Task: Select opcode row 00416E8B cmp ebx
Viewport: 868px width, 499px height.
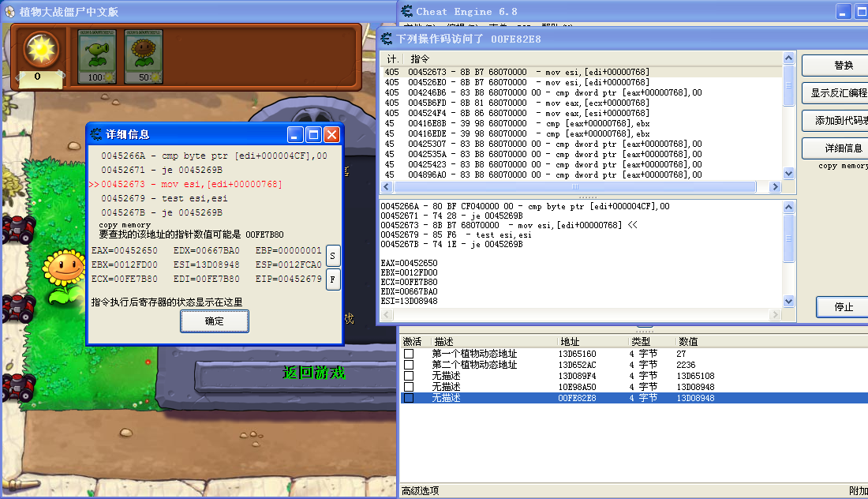Action: [582, 123]
